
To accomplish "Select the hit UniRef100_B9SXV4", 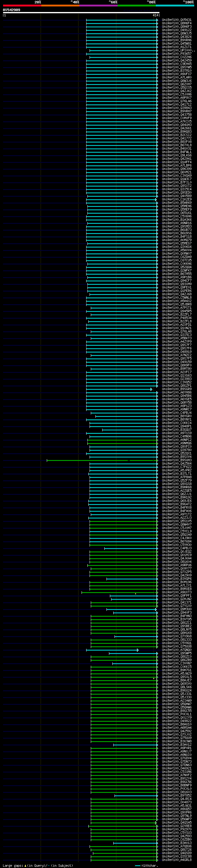I will click(176, 457).
